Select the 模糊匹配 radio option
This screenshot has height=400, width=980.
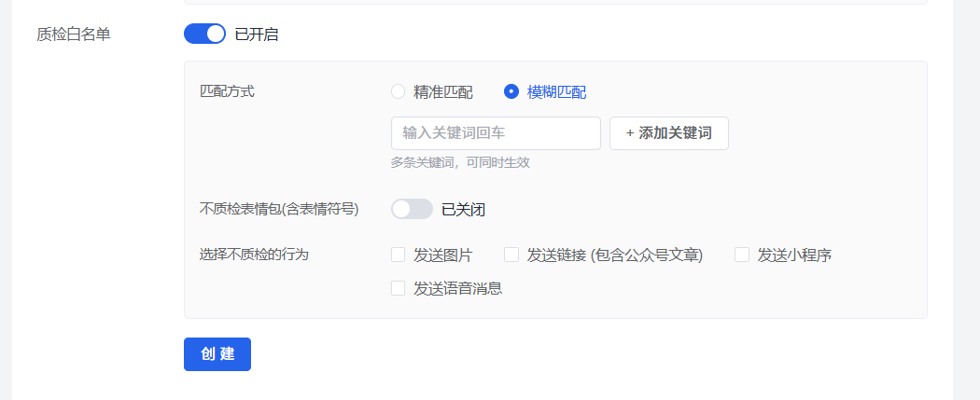[x=511, y=91]
